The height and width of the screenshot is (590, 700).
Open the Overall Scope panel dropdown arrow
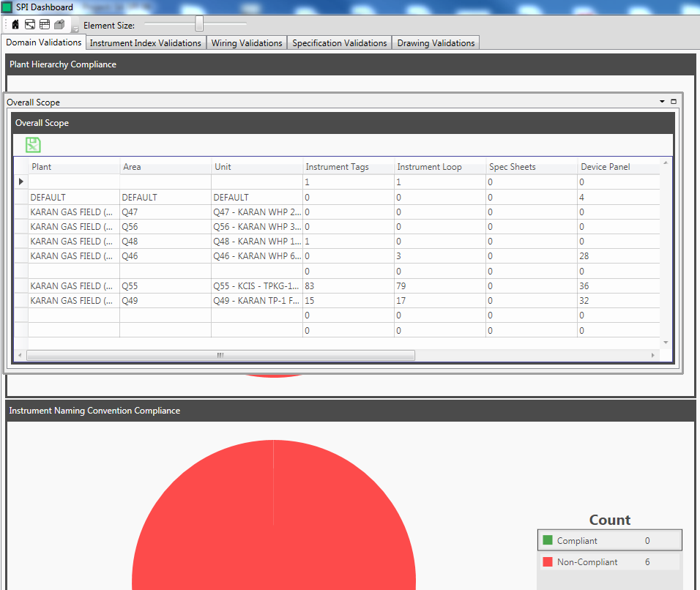point(663,102)
